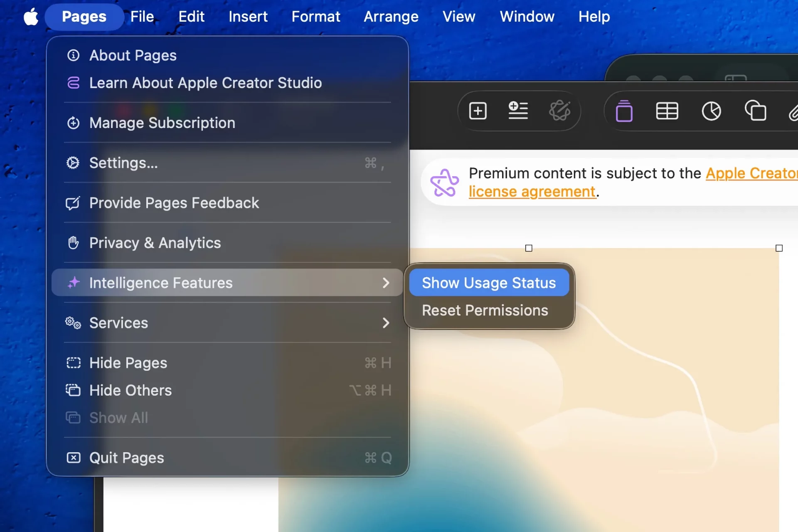Image resolution: width=798 pixels, height=532 pixels.
Task: Select the Writing Tools pencil icon
Action: click(561, 111)
